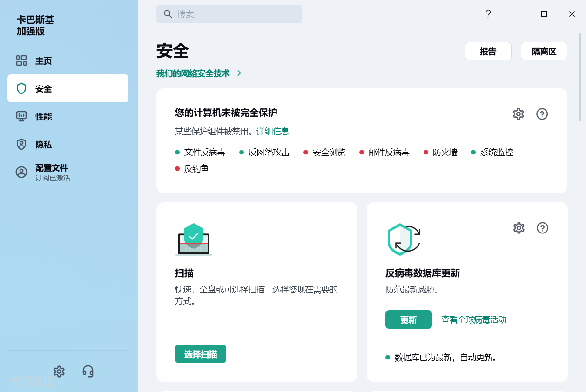Viewport: 586px width, 392px height.
Task: Click help icon in database update card
Action: [x=542, y=228]
